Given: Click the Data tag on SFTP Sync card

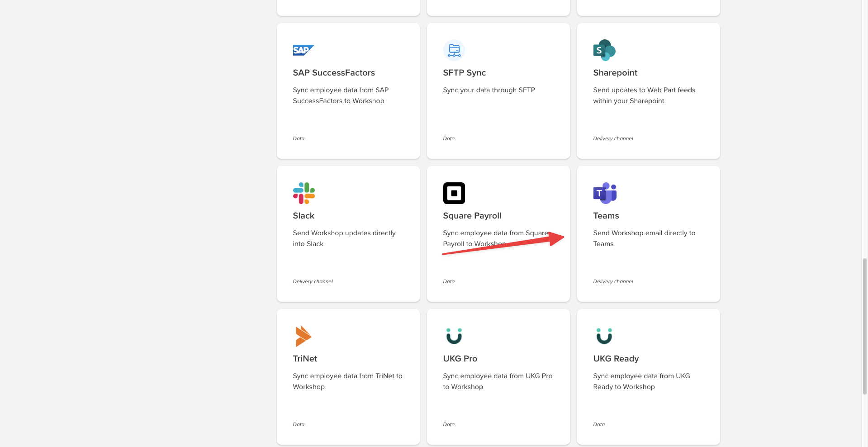Looking at the screenshot, I should pyautogui.click(x=449, y=138).
